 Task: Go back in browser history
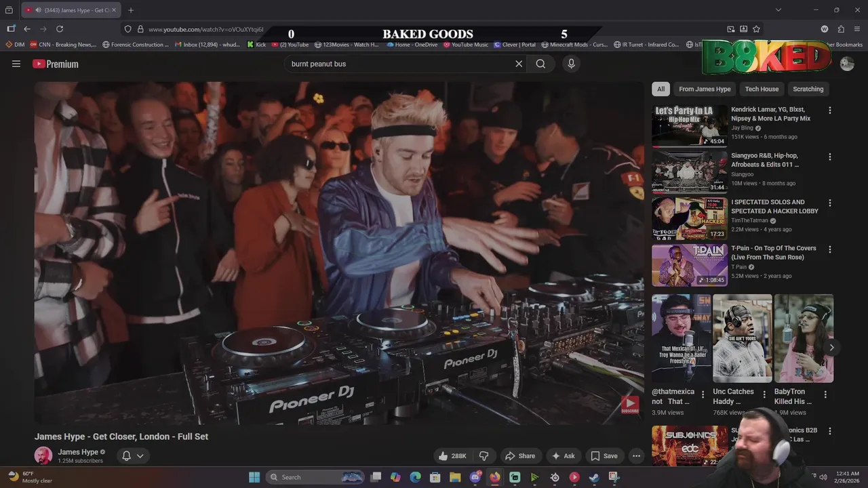point(27,29)
